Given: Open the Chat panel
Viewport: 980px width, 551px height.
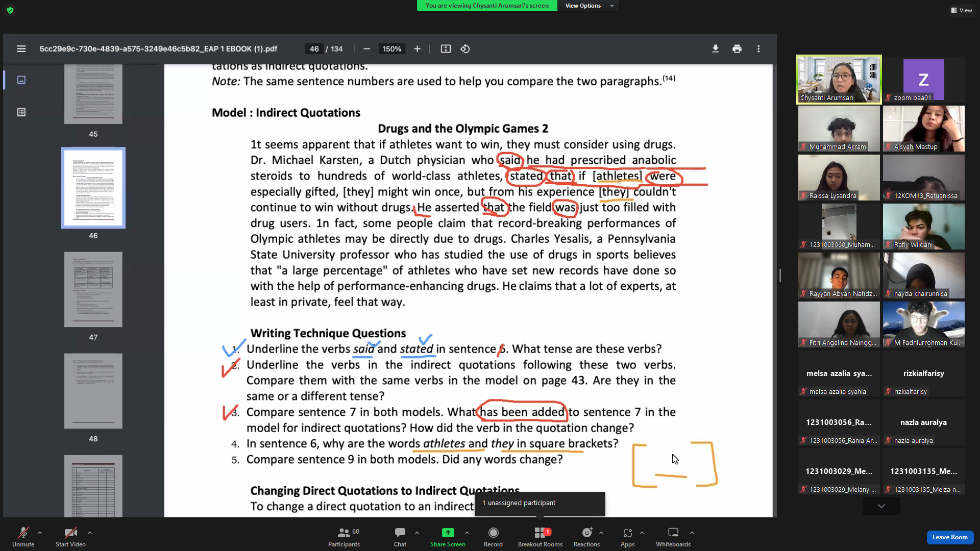Looking at the screenshot, I should tap(400, 537).
